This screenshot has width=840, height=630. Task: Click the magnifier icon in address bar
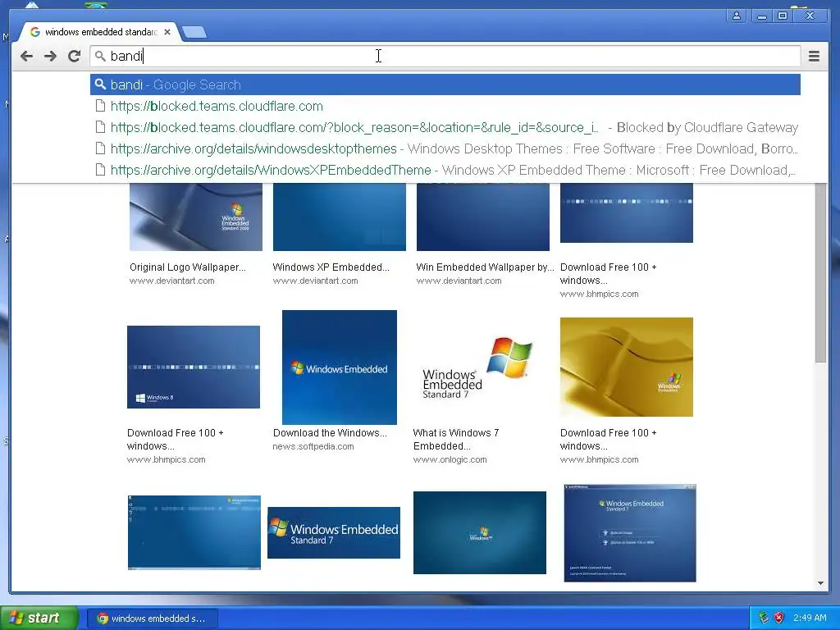pyautogui.click(x=99, y=56)
